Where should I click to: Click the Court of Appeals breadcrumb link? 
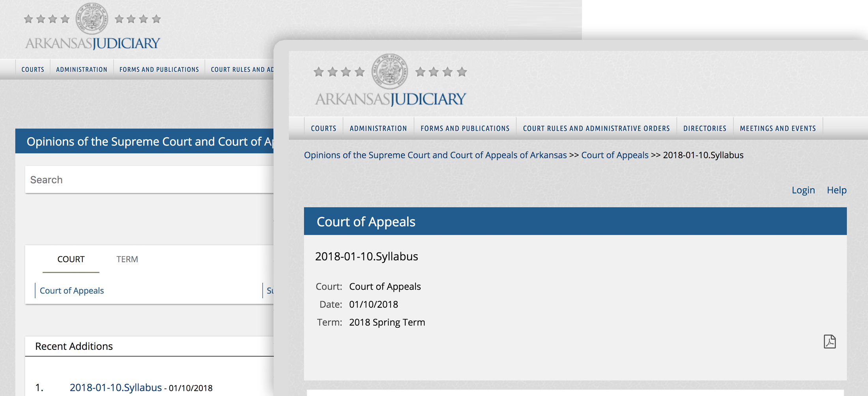615,155
